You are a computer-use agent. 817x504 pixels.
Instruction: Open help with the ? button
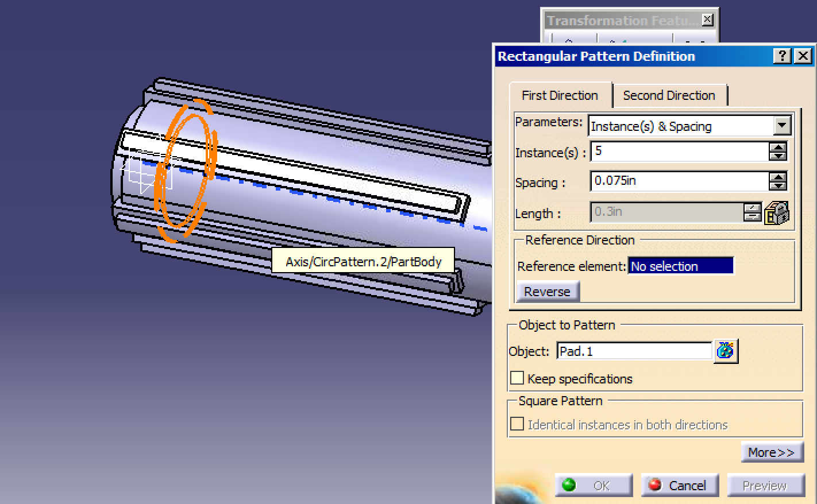[x=781, y=56]
